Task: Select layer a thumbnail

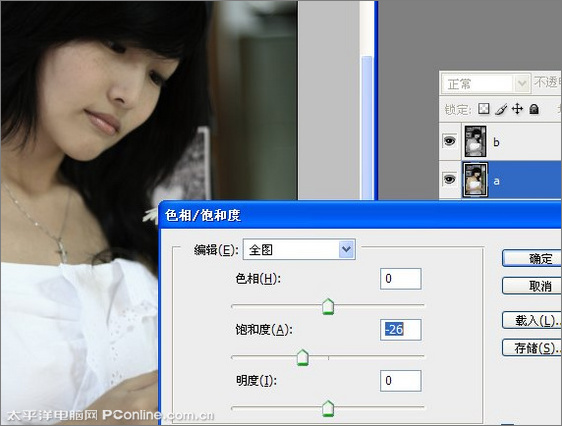Action: (x=475, y=180)
